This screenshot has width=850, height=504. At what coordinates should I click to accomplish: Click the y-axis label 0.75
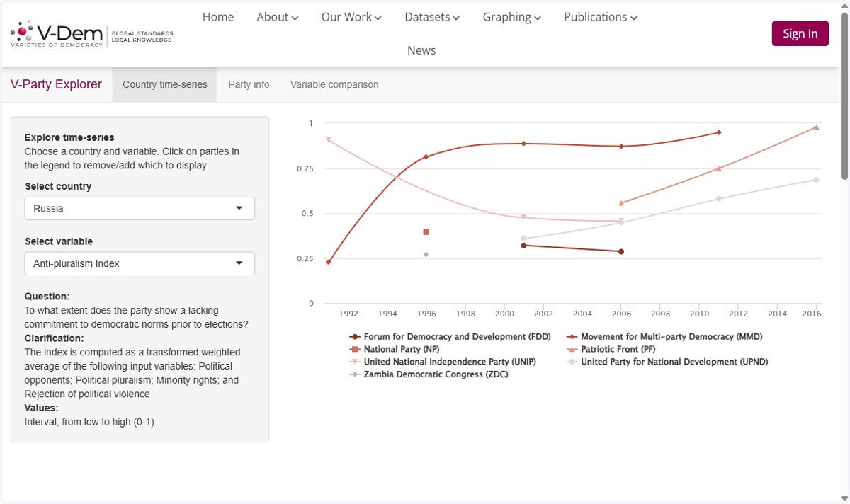305,168
